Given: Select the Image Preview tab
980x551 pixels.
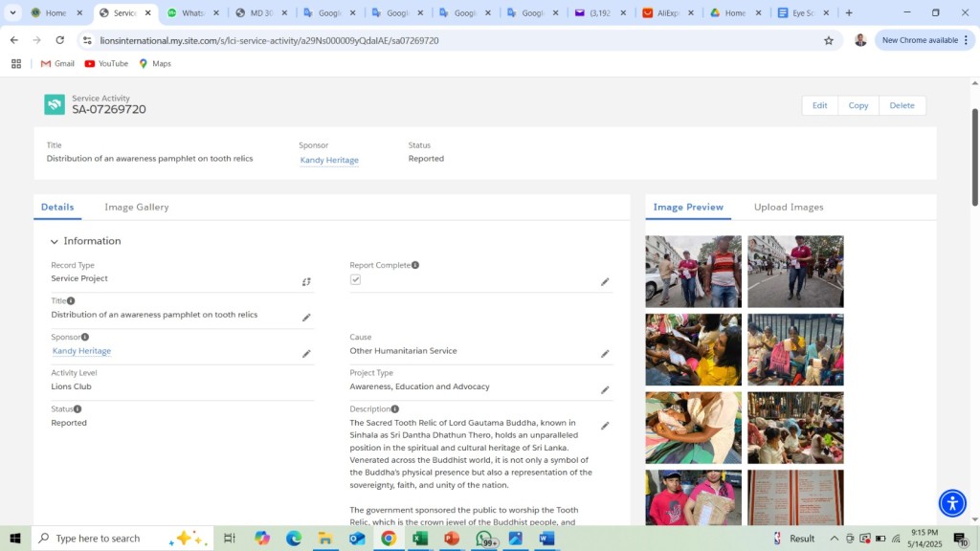Looking at the screenshot, I should [x=688, y=207].
